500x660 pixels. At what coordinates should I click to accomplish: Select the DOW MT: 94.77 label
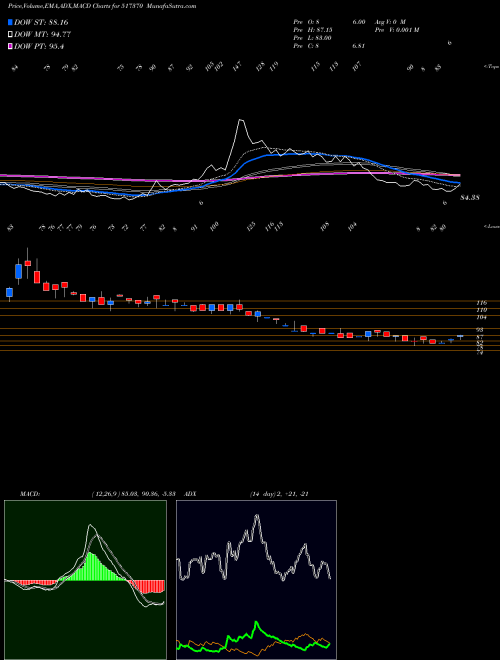coord(42,35)
